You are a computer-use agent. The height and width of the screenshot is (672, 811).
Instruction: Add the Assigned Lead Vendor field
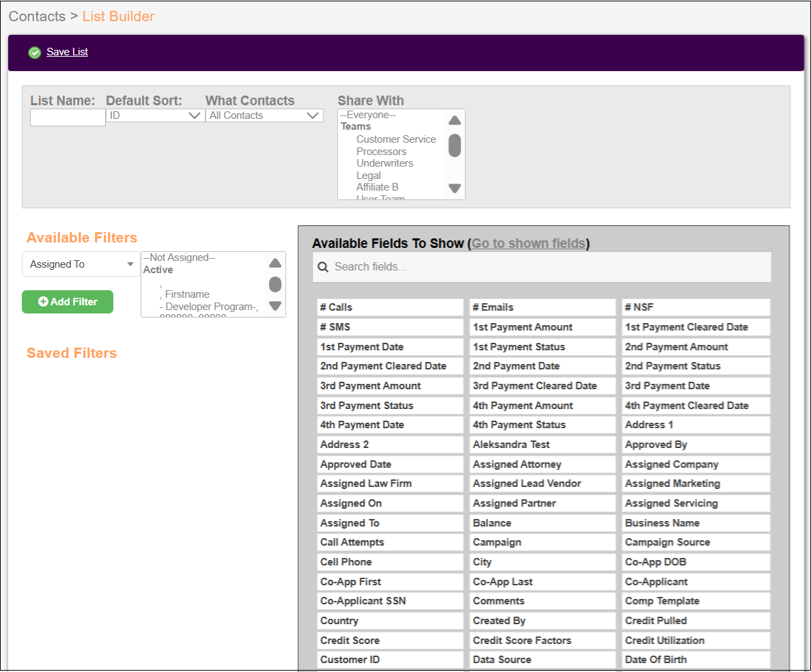coord(543,484)
